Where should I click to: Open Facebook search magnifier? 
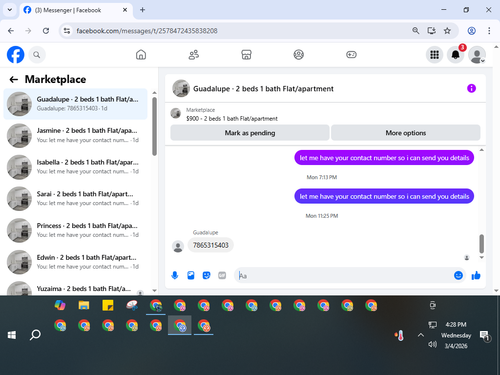click(37, 55)
